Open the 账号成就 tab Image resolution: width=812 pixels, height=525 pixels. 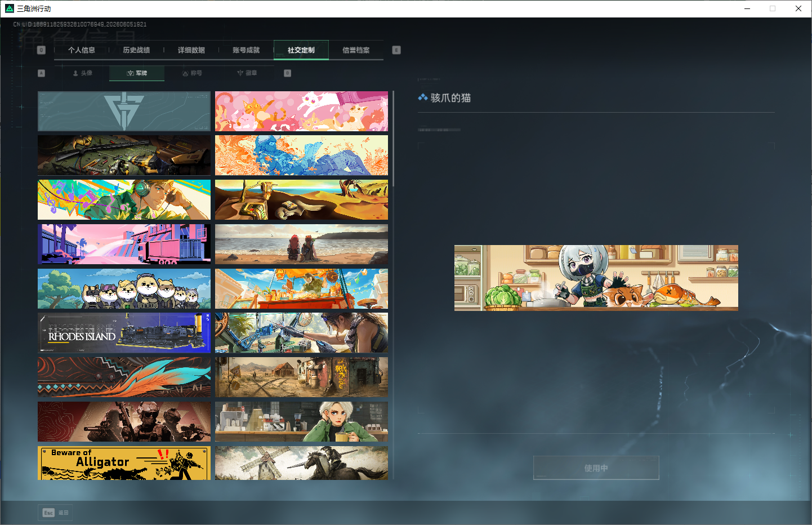246,50
